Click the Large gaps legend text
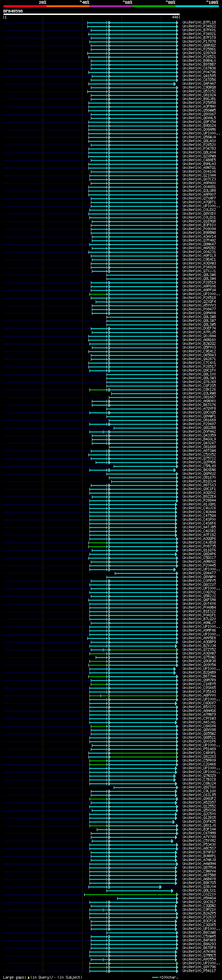222x980 pixels. tap(43, 977)
